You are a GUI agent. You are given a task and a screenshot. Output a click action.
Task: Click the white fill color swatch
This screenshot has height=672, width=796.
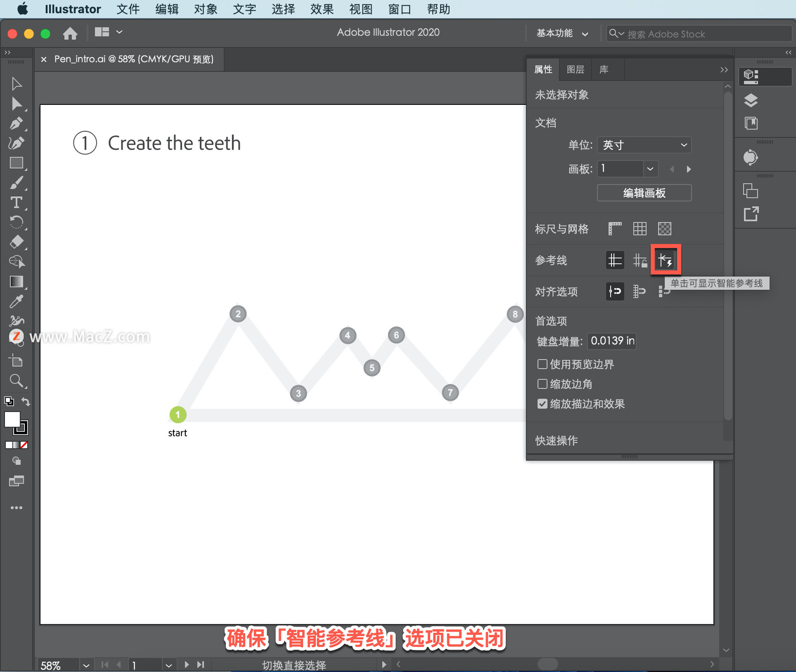coord(12,419)
